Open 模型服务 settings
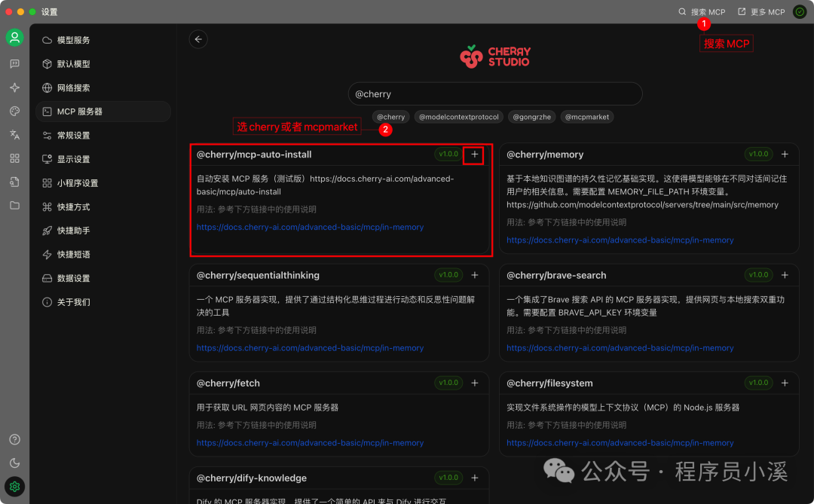814x504 pixels. pyautogui.click(x=103, y=40)
